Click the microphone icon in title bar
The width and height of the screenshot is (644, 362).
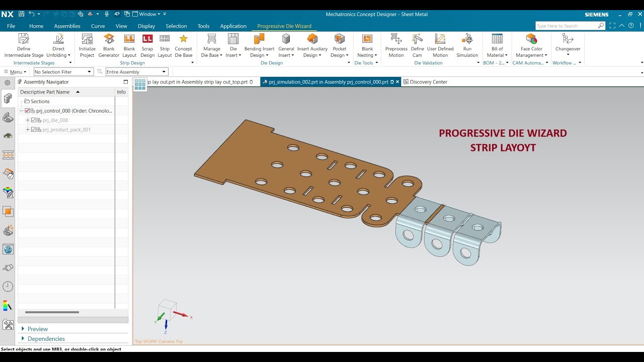click(x=107, y=14)
